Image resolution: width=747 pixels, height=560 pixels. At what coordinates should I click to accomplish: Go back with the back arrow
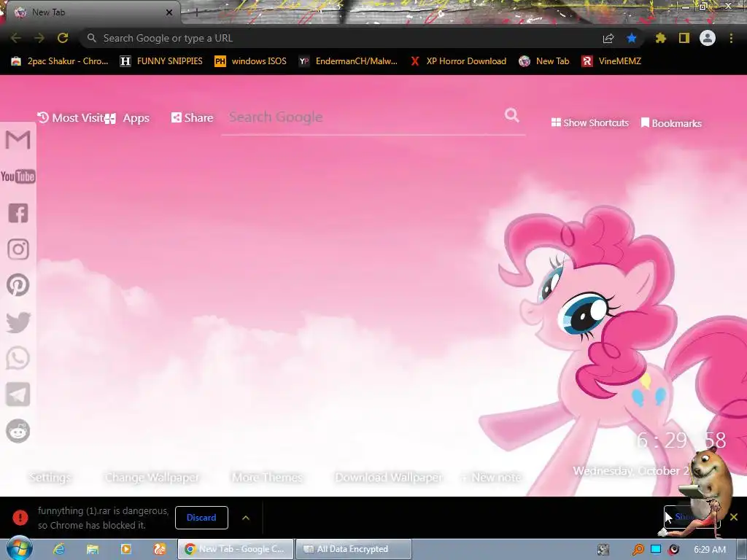15,38
